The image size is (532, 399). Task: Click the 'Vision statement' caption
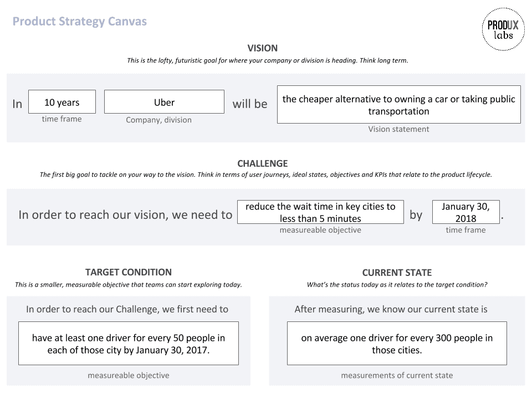pos(398,129)
